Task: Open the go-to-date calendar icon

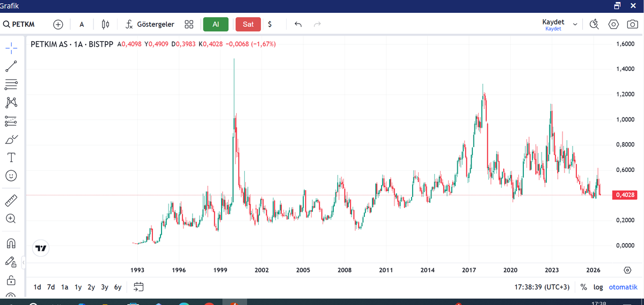Action: pyautogui.click(x=138, y=287)
